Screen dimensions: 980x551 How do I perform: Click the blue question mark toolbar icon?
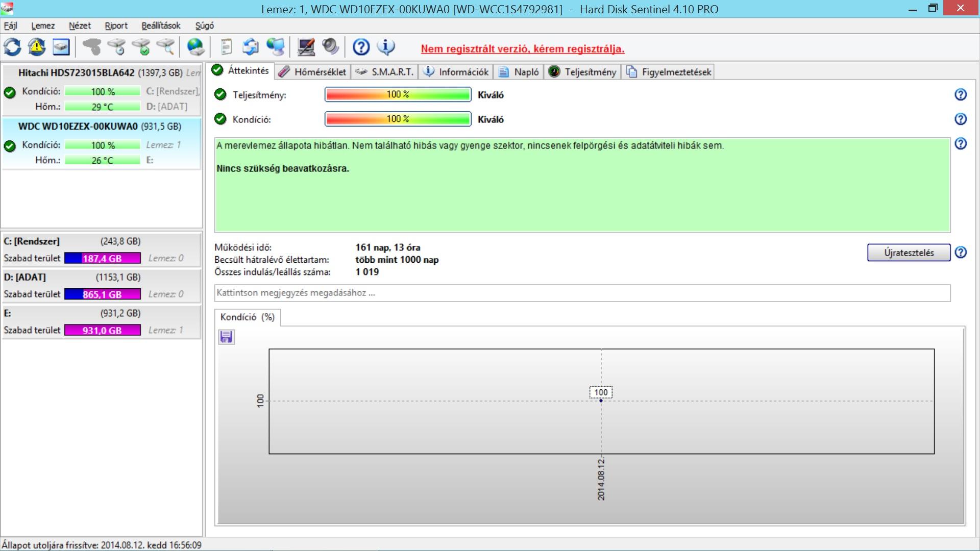[361, 47]
